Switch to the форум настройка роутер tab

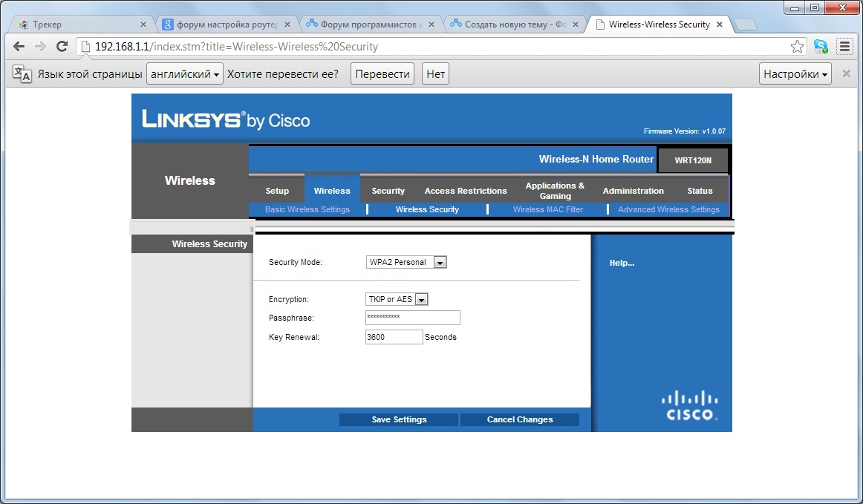pyautogui.click(x=227, y=24)
